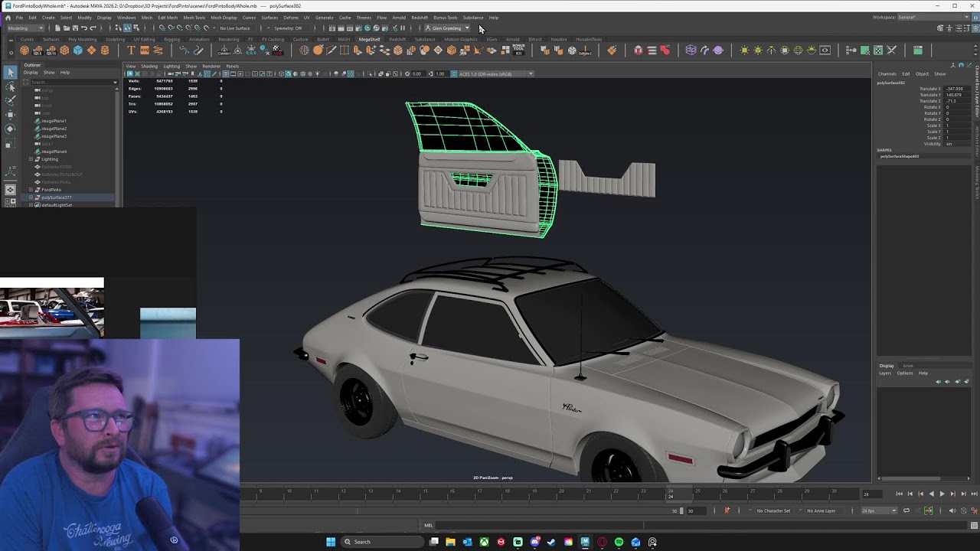Expand polySurface377 node in Outliner
The height and width of the screenshot is (551, 980).
tap(31, 197)
